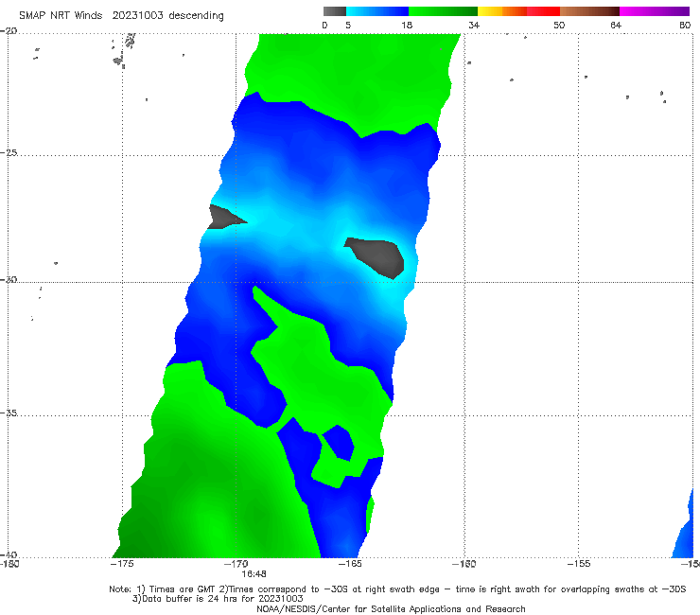The width and height of the screenshot is (700, 615).
Task: Click the longitude axis label '-160'
Action: (464, 564)
